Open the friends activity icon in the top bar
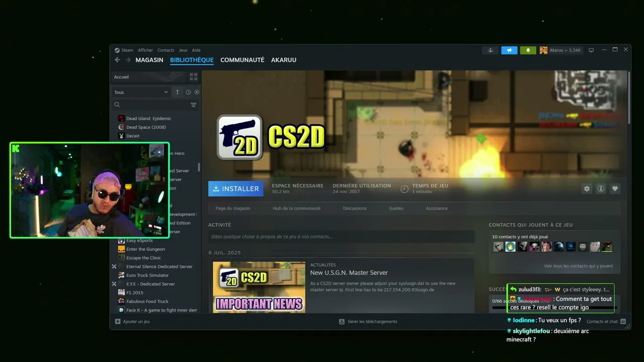Viewport: 644px width, 362px height. [490, 50]
